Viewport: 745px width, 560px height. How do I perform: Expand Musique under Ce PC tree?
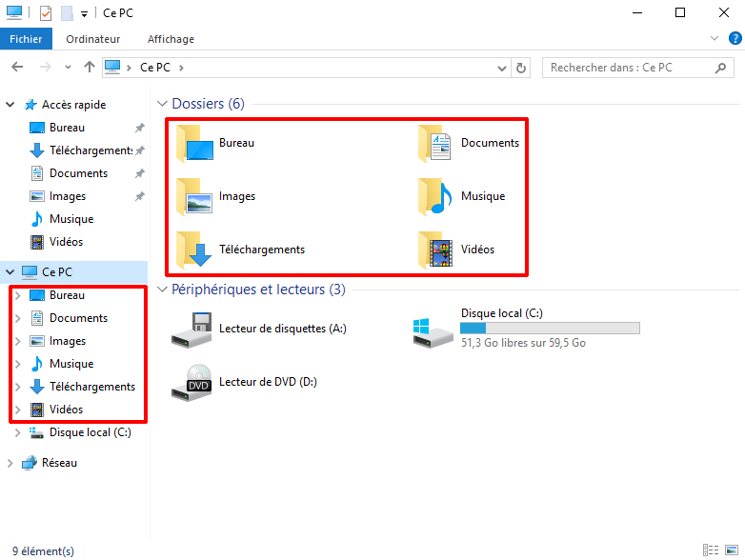17,364
